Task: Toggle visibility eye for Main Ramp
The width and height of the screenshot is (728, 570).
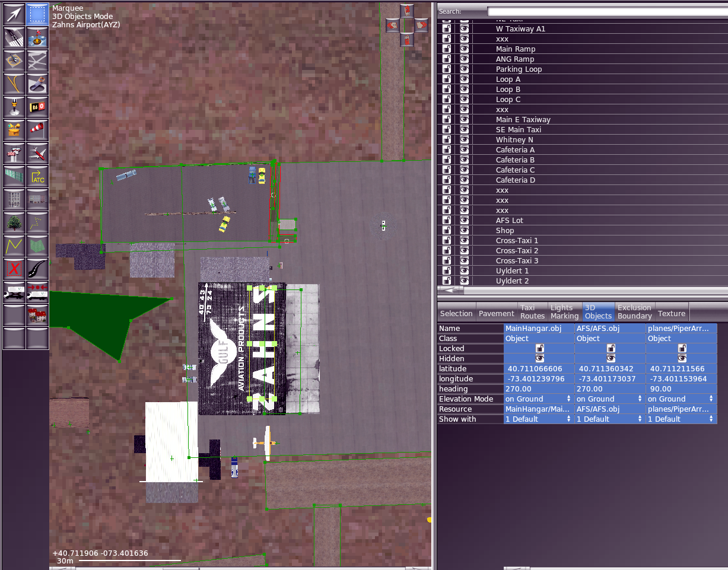Action: pos(464,49)
